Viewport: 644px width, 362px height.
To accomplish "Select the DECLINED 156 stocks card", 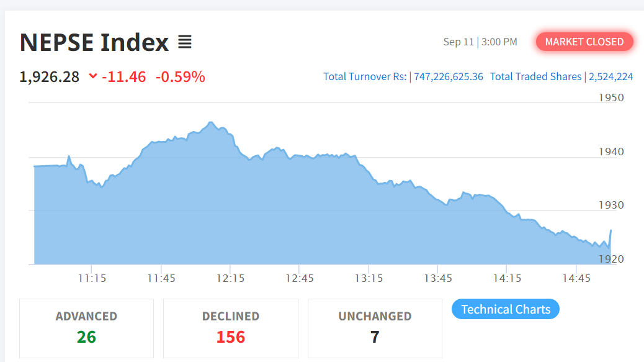I will coord(231,328).
